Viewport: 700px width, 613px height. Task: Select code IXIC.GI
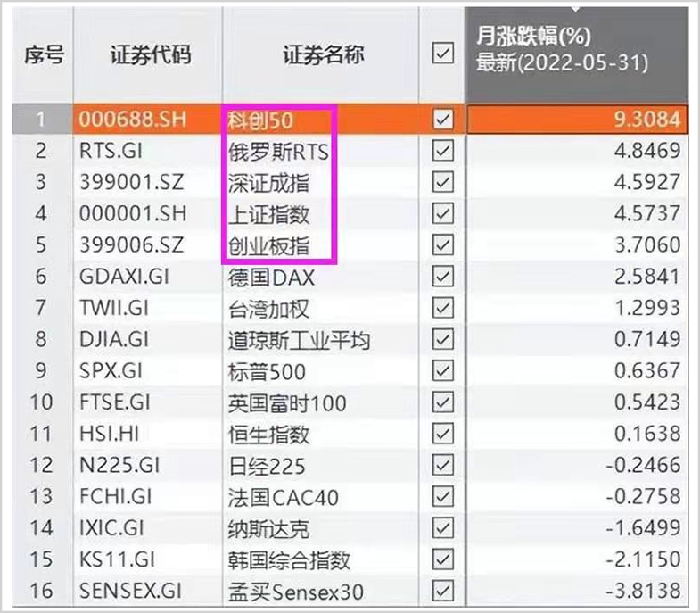(111, 528)
